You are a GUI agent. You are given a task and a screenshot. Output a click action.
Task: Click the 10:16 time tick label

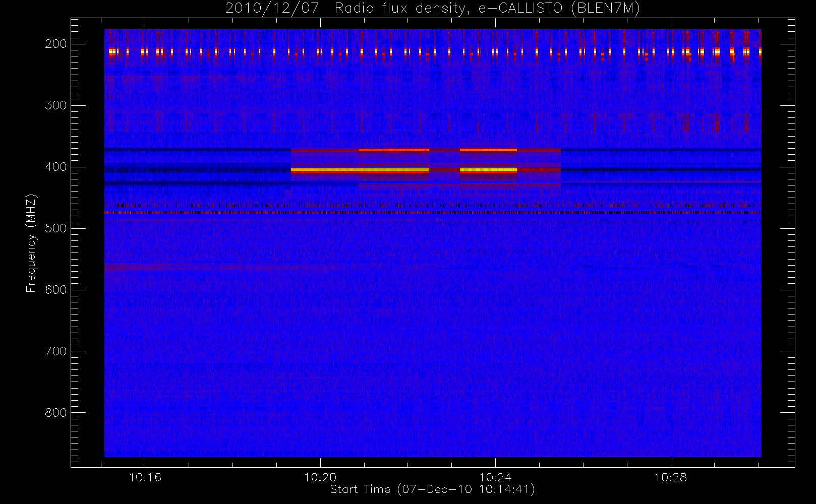click(145, 477)
